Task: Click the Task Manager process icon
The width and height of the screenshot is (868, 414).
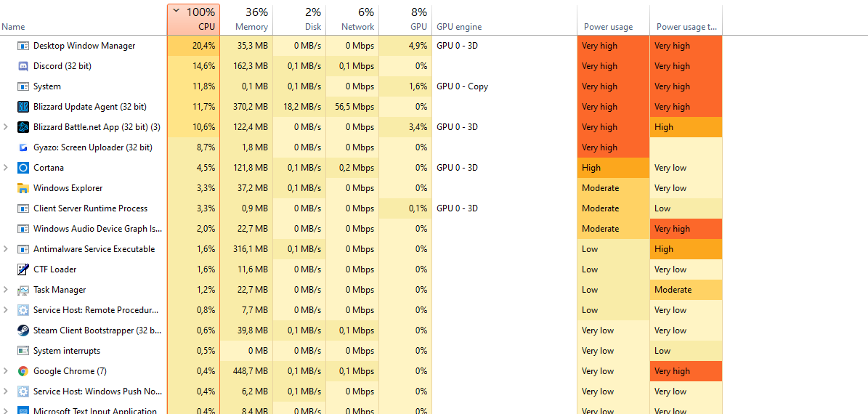Action: click(23, 290)
